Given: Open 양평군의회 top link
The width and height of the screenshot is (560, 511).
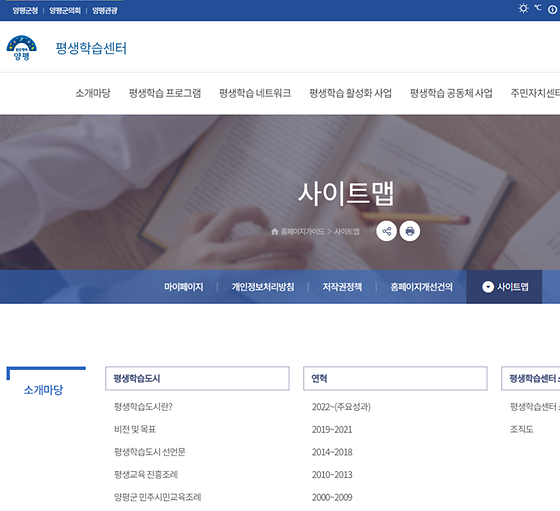Looking at the screenshot, I should (65, 11).
